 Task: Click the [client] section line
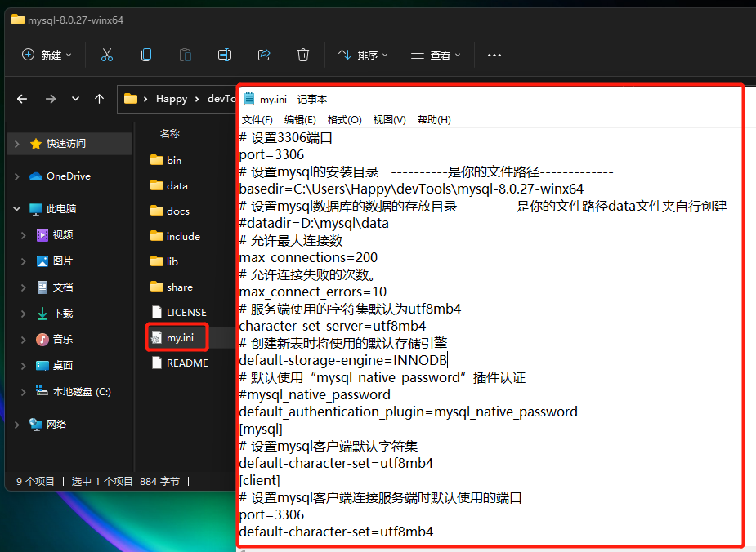[x=259, y=480]
